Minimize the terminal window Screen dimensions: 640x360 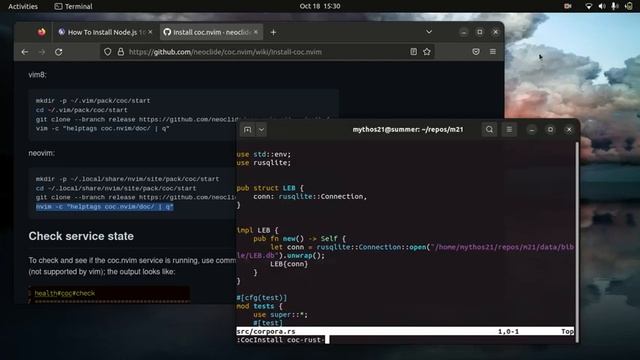point(531,129)
